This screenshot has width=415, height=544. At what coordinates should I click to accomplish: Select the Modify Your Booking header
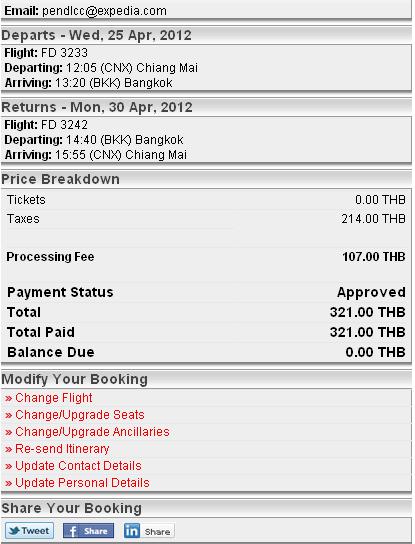point(75,379)
